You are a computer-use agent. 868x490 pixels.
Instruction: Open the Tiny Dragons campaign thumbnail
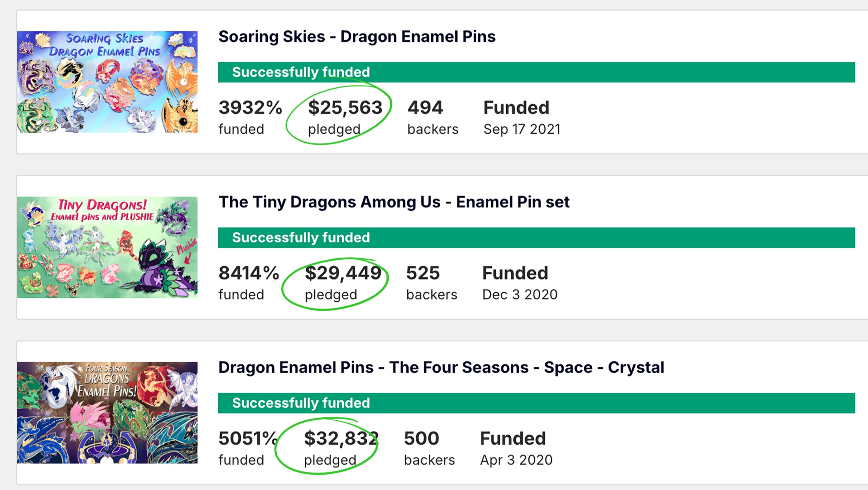(107, 247)
